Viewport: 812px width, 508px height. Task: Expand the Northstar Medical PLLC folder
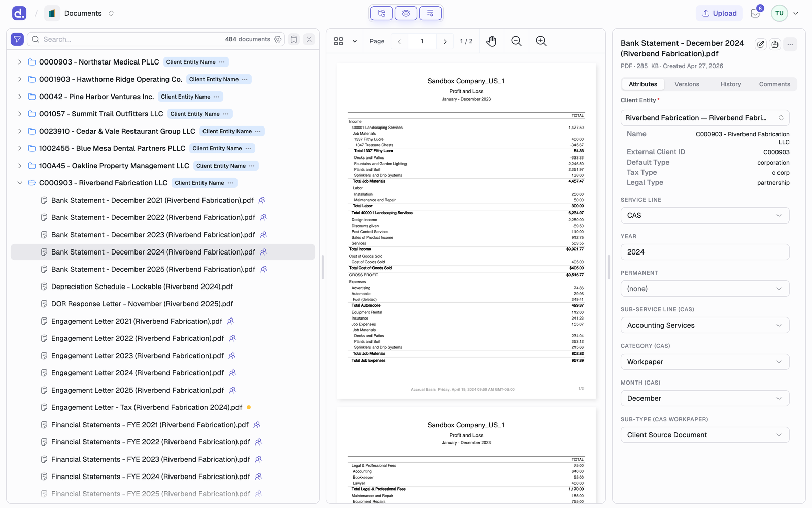(x=20, y=62)
